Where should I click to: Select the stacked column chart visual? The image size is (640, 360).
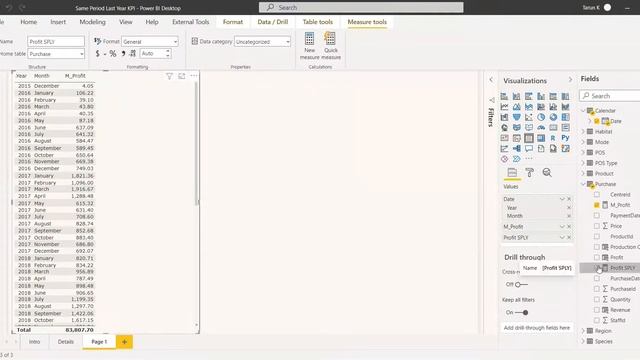tap(517, 96)
